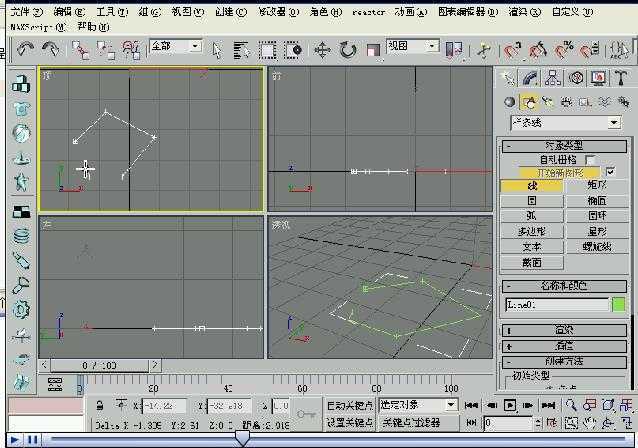Select the Lights category icon
The width and height of the screenshot is (638, 448).
(547, 102)
